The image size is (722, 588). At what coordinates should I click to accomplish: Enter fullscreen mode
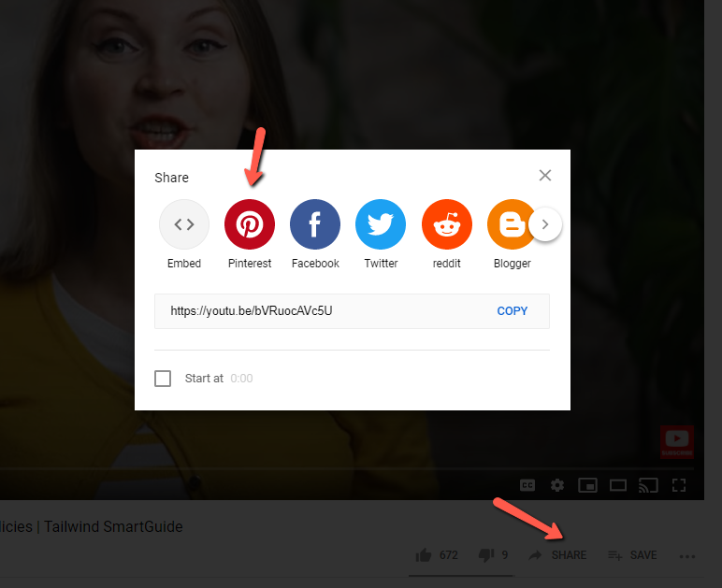pos(680,485)
